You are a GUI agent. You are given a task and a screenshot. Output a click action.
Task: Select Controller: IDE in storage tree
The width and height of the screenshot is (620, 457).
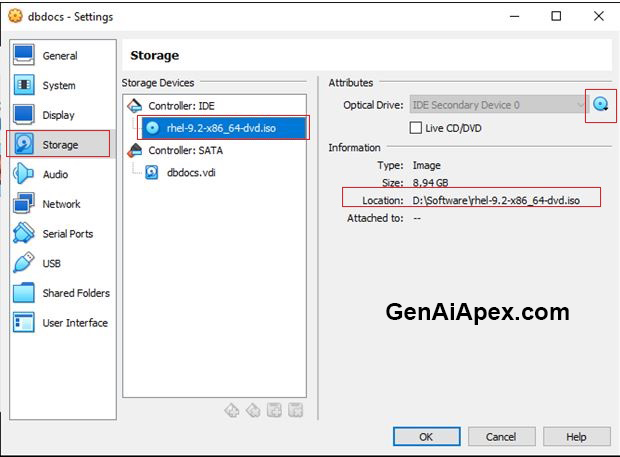coord(181,106)
